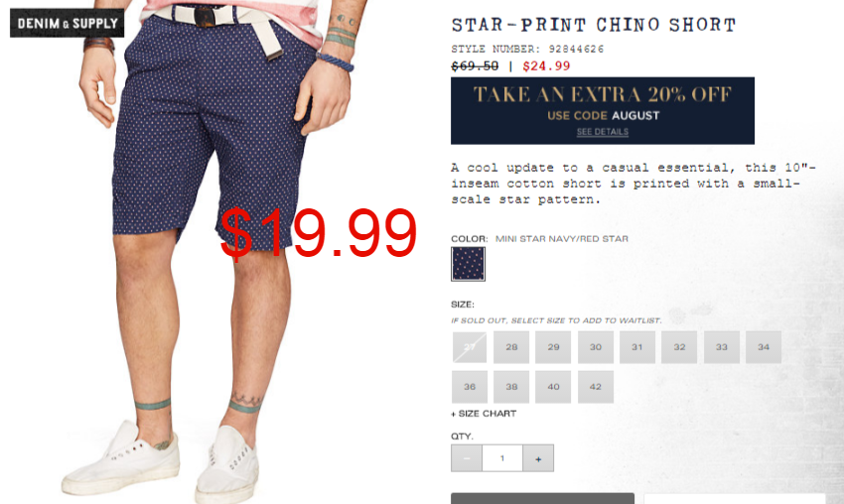The width and height of the screenshot is (844, 504).
Task: Expand the Size Chart
Action: (x=484, y=414)
